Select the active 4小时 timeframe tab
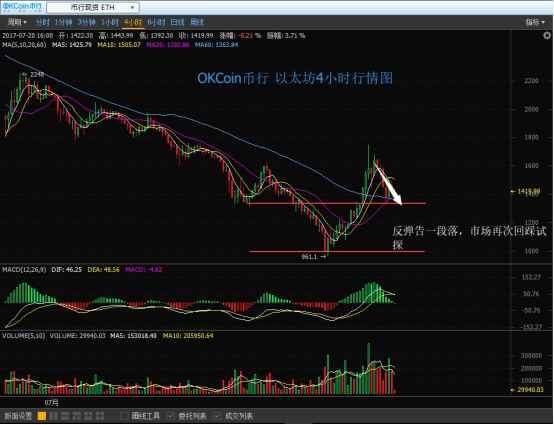554x425 pixels. tap(133, 22)
